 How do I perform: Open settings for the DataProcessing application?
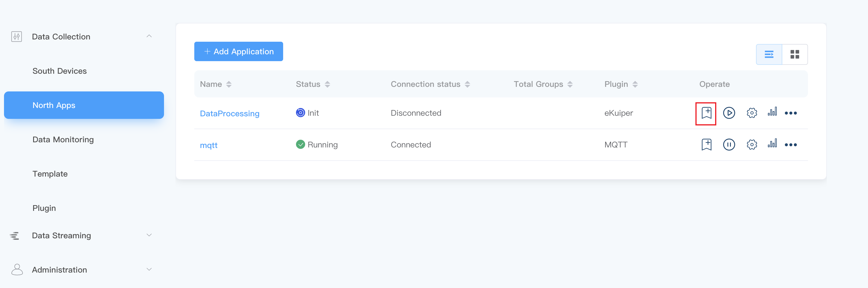tap(752, 113)
